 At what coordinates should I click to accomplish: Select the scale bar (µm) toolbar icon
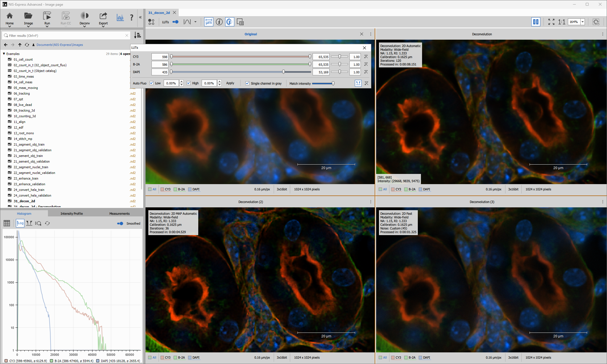point(209,22)
